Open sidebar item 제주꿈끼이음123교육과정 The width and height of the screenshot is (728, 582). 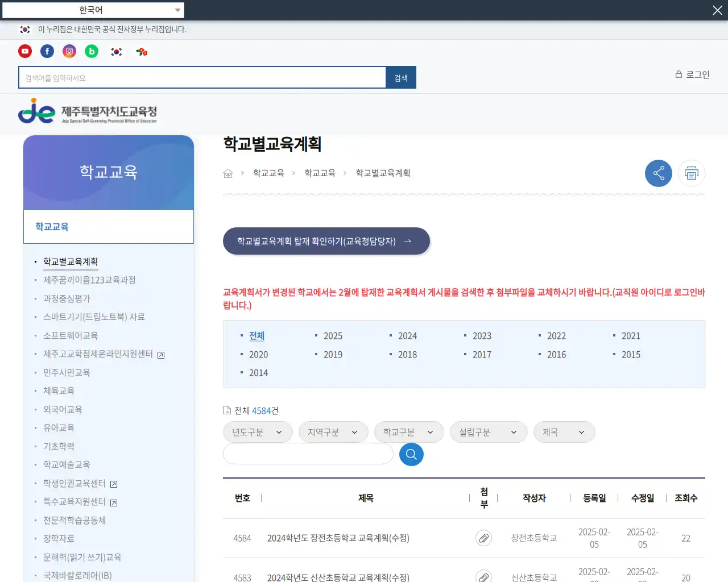pyautogui.click(x=89, y=280)
